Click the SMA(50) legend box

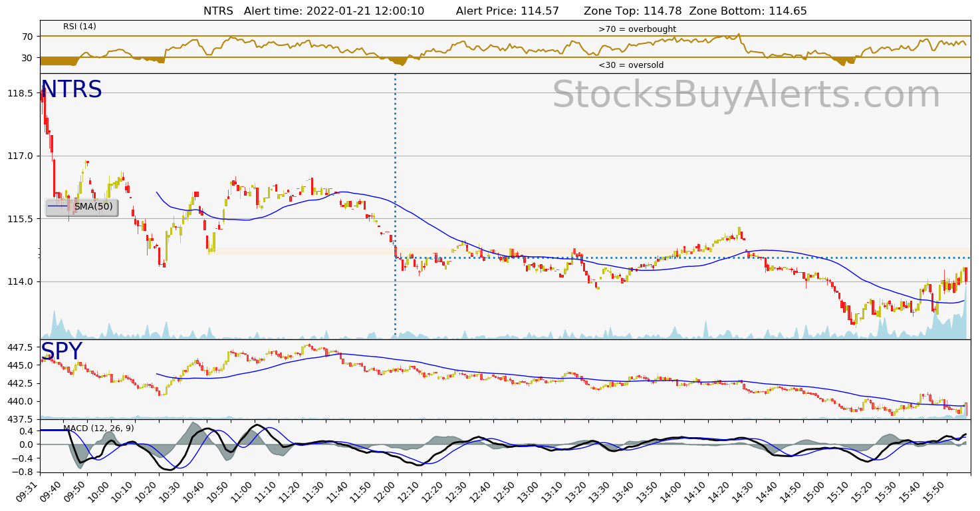[x=81, y=207]
